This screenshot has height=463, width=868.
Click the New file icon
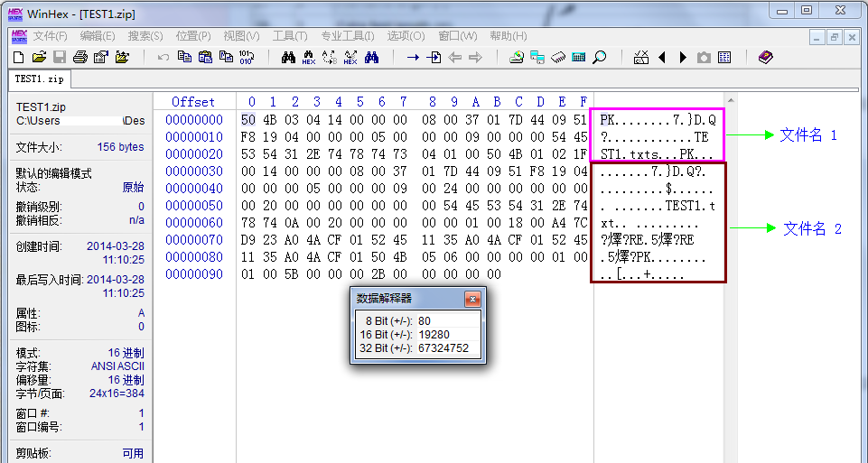point(18,57)
